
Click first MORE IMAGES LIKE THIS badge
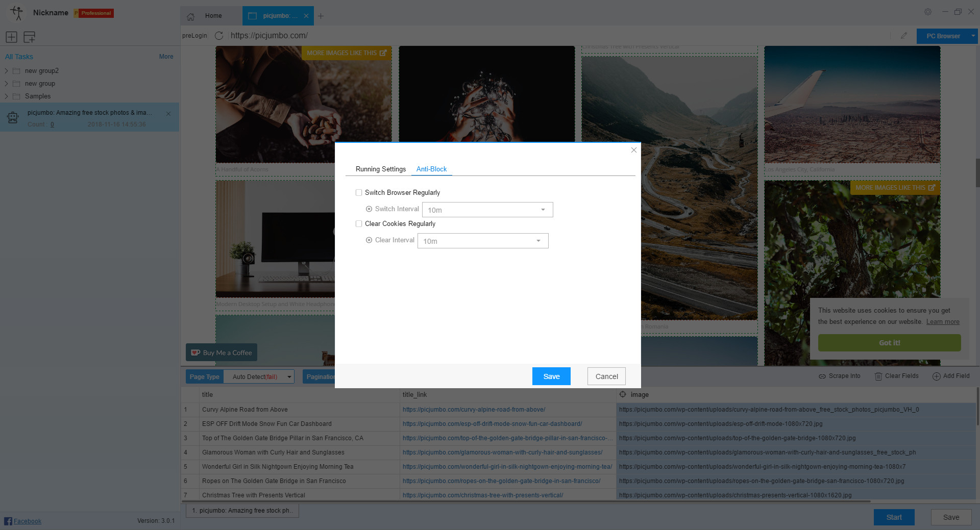347,53
